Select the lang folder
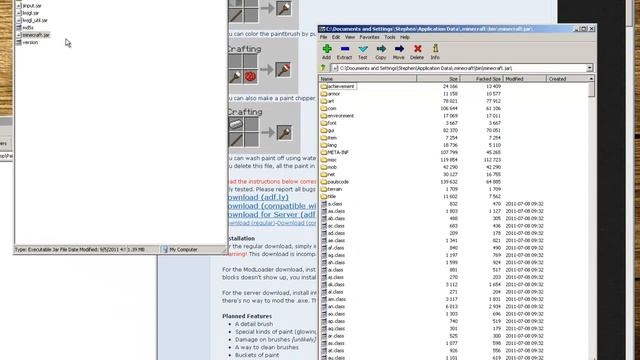Image resolution: width=640 pixels, height=360 pixels. [x=329, y=145]
